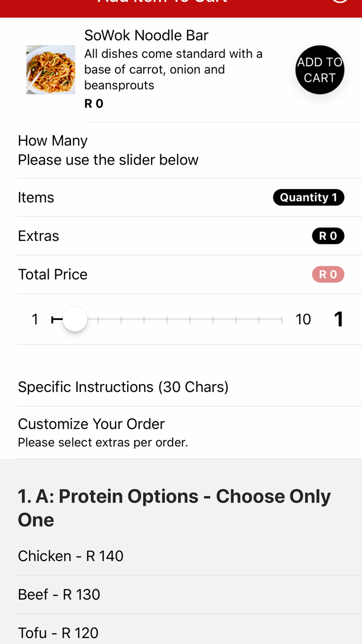The image size is (362, 644).
Task: Tap the Customize Your Order heading
Action: point(91,424)
